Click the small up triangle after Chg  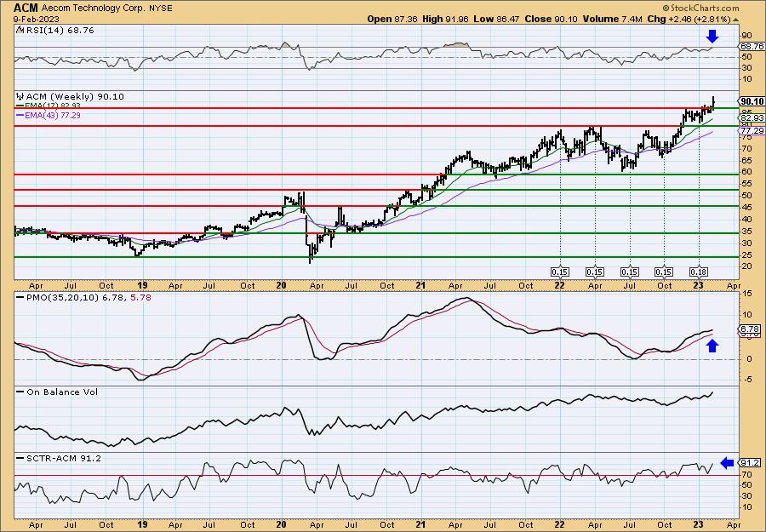point(735,20)
